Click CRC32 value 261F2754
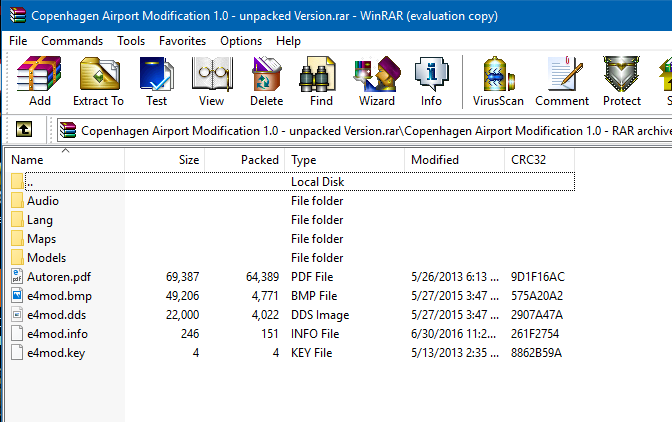 [x=535, y=333]
